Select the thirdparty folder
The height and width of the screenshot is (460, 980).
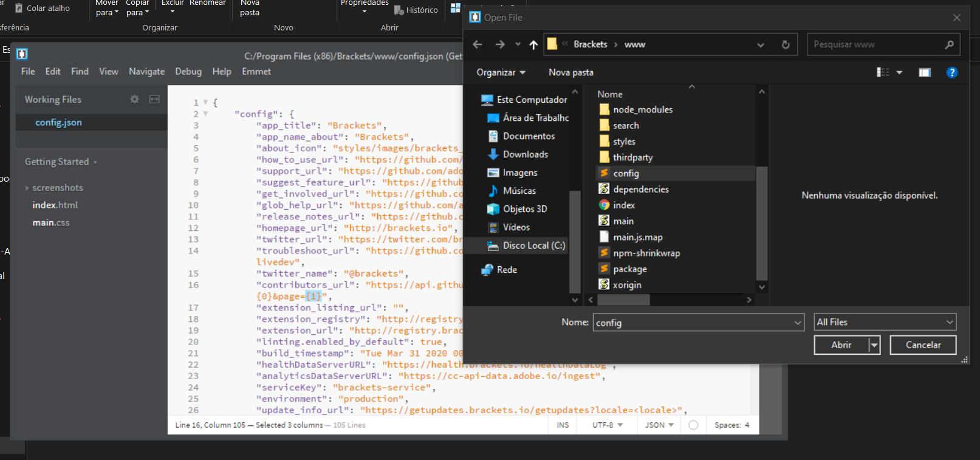[x=626, y=157]
